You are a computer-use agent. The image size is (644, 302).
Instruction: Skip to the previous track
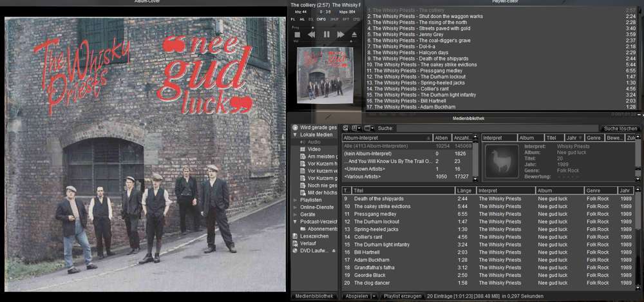point(312,35)
